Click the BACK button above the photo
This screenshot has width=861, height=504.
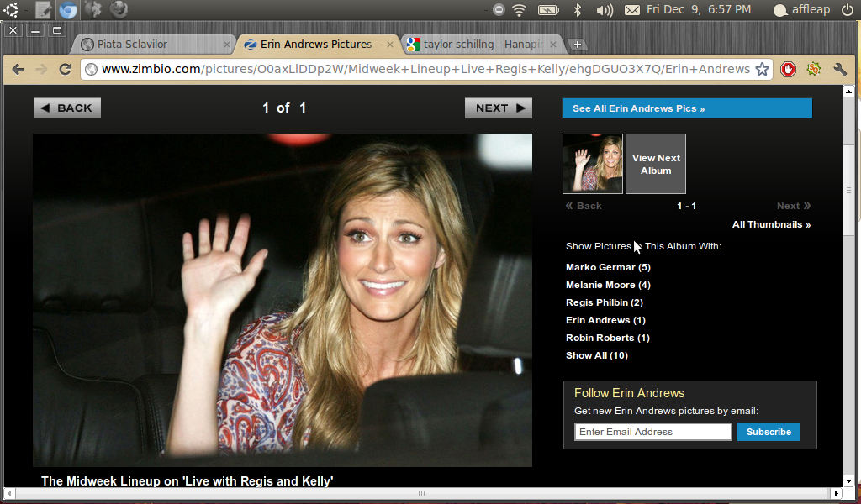pyautogui.click(x=67, y=108)
